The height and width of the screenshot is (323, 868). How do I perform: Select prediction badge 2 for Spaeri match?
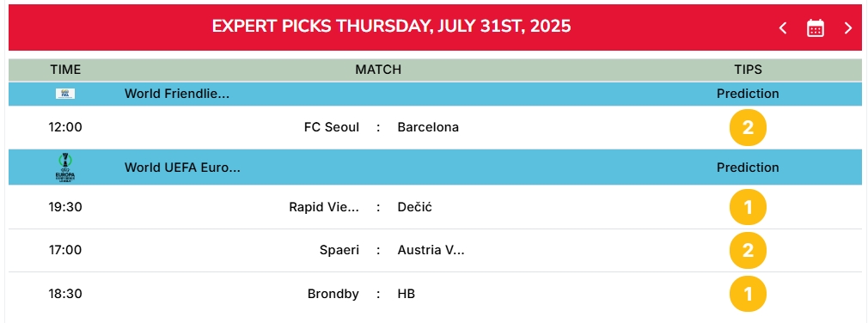point(748,251)
